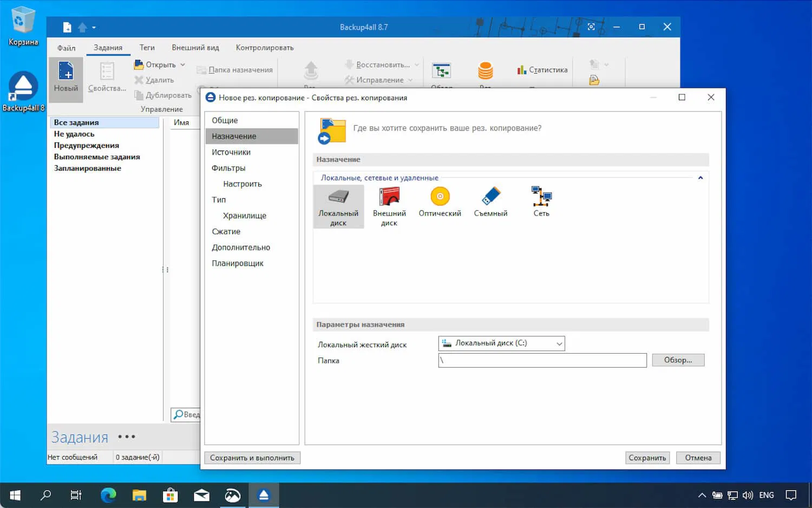Screen dimensions: 812x508
Task: Open Статистика from the ribbon
Action: pos(541,70)
